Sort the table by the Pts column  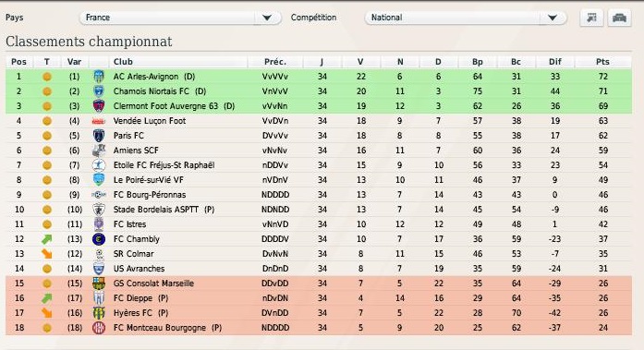[602, 62]
